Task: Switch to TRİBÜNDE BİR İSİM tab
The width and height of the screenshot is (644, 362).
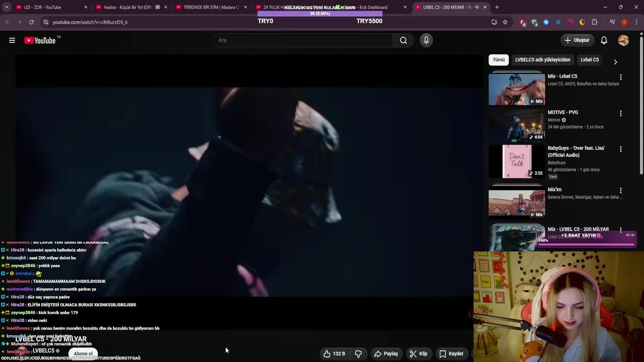Action: (211, 7)
